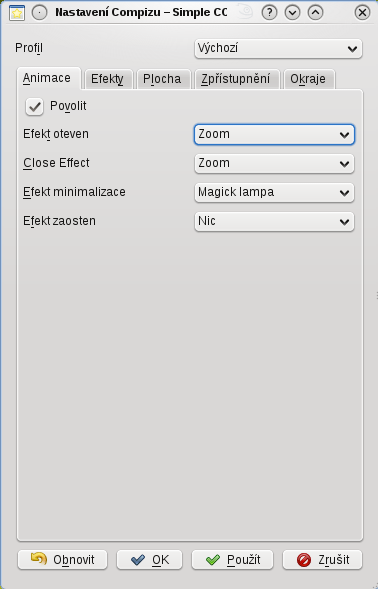Expand the Close Effect dropdown
Image resolution: width=378 pixels, height=589 pixels.
click(274, 163)
